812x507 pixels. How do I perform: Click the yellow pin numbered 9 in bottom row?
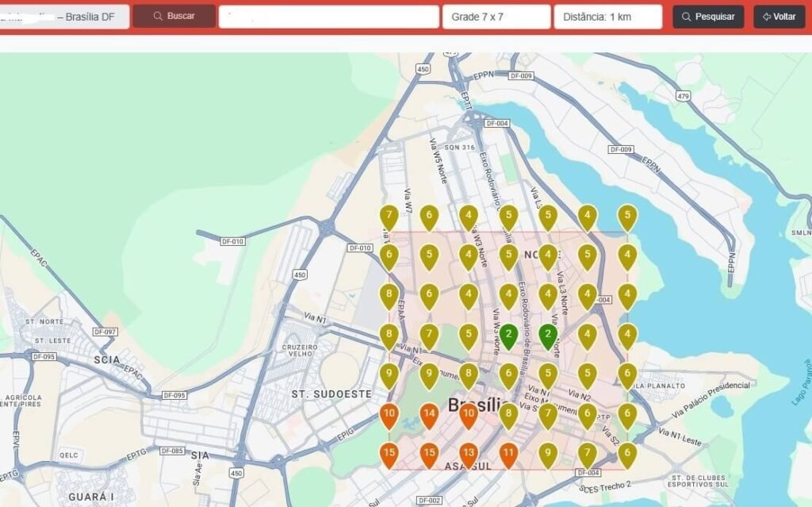[548, 454]
